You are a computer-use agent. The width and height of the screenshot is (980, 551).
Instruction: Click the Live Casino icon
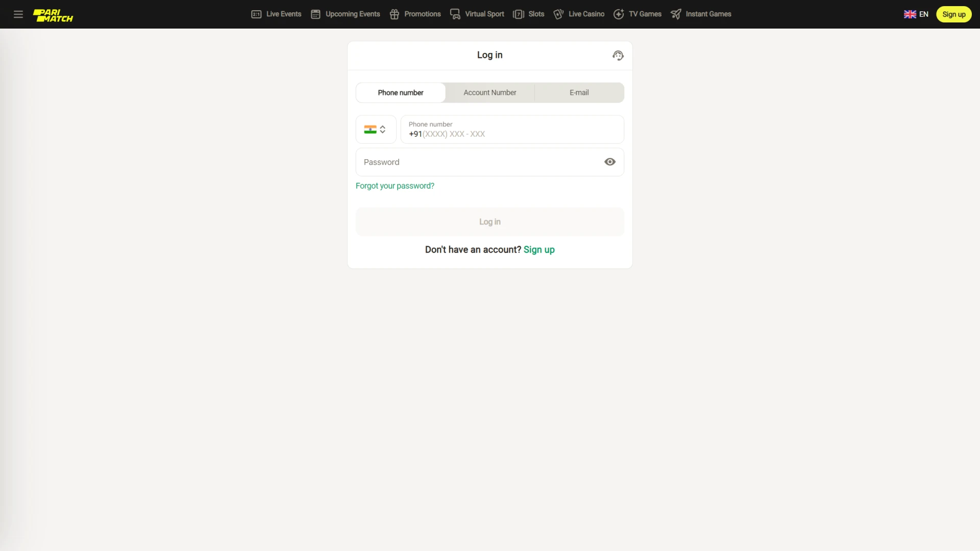coord(558,14)
